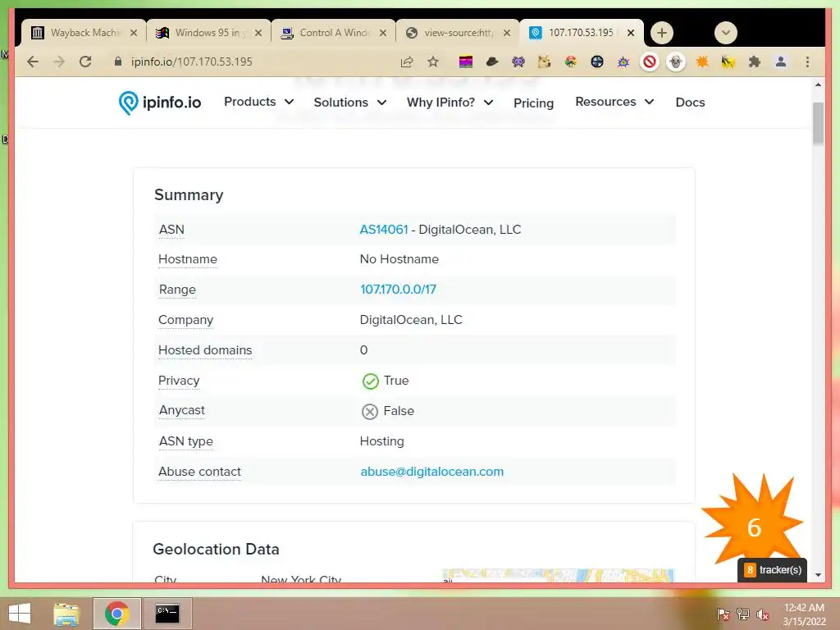
Task: Open the grey skull face extension
Action: 676,62
